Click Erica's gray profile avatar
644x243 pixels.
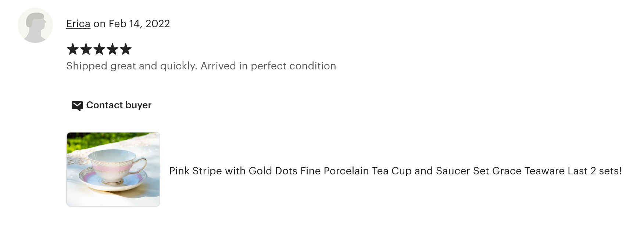tap(35, 25)
